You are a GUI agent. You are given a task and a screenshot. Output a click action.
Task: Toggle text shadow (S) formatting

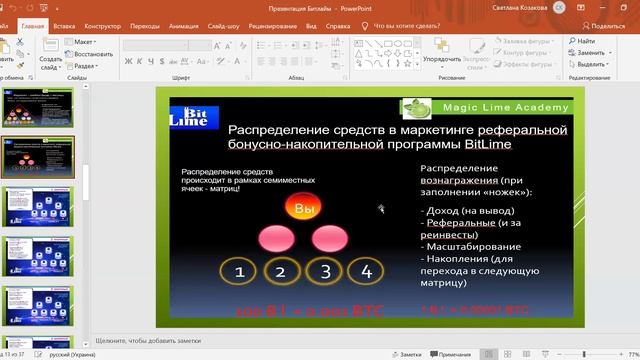(x=162, y=62)
